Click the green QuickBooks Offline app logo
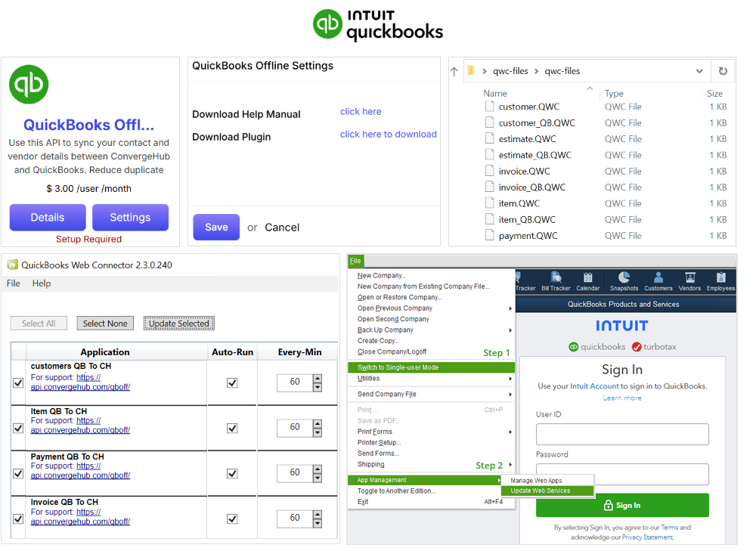The height and width of the screenshot is (551, 756). pyautogui.click(x=29, y=85)
